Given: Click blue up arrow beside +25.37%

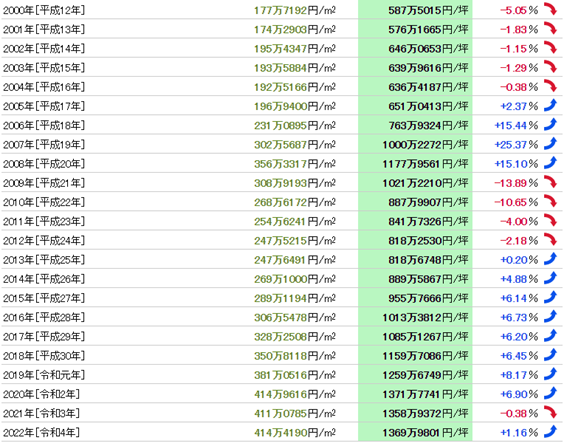Looking at the screenshot, I should pos(550,144).
